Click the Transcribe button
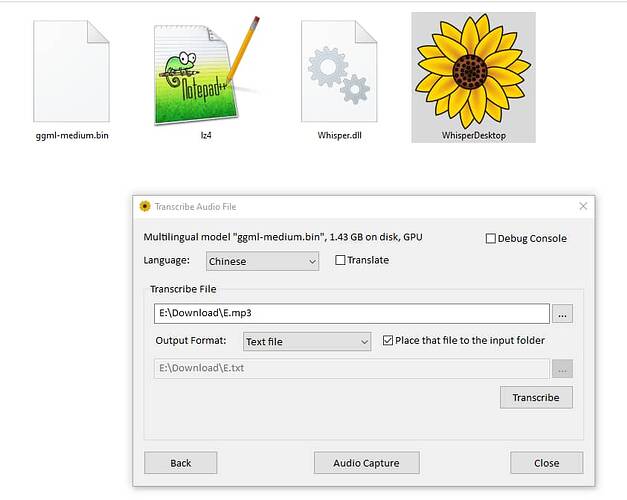This screenshot has width=627, height=500. click(536, 397)
